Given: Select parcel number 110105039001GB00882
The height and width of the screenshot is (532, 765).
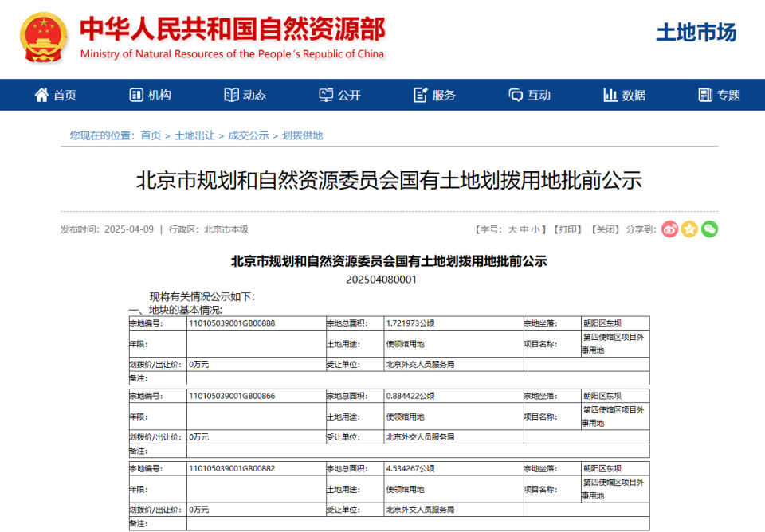Looking at the screenshot, I should pyautogui.click(x=232, y=468).
